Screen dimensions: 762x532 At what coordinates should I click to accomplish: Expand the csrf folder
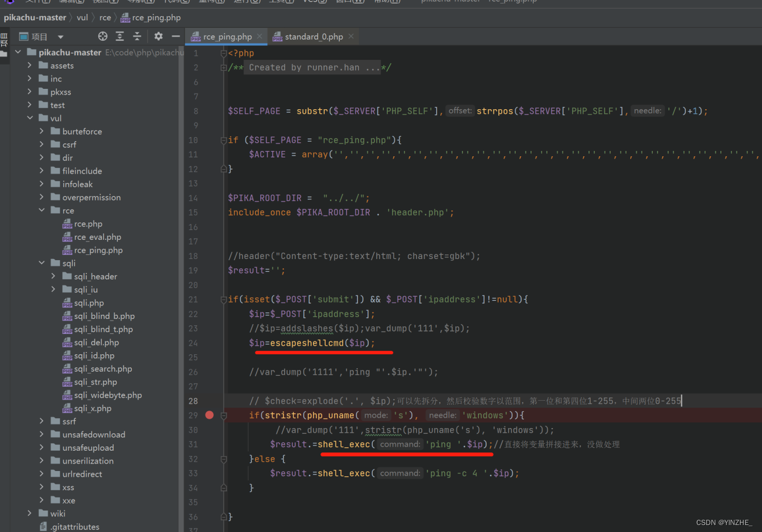coord(42,145)
